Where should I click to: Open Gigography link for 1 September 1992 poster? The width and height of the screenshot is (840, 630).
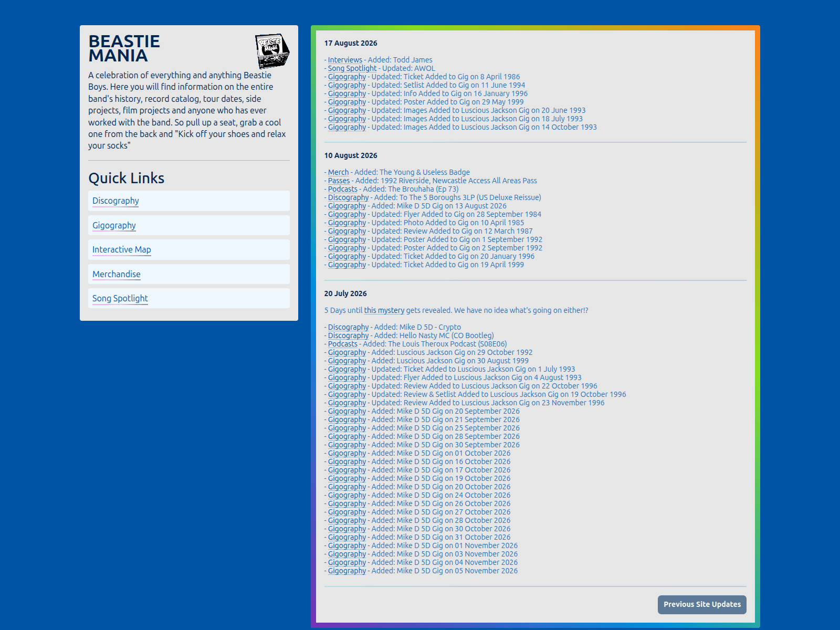(347, 239)
